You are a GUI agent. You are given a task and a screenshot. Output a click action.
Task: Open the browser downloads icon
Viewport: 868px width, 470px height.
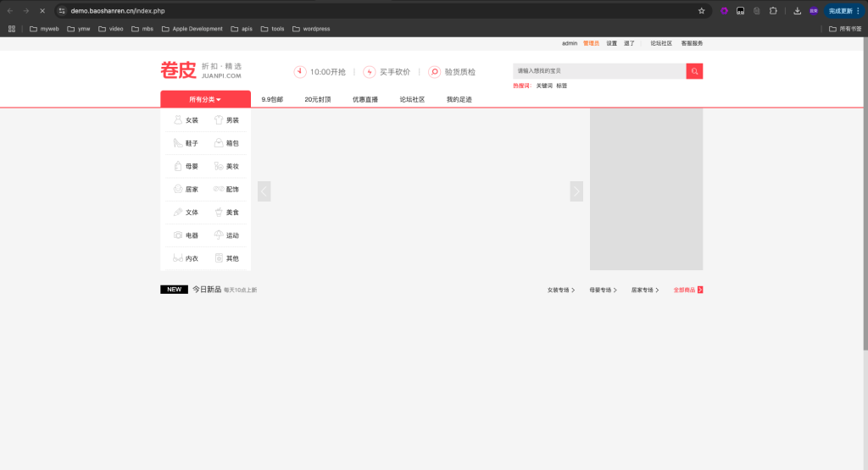(797, 10)
